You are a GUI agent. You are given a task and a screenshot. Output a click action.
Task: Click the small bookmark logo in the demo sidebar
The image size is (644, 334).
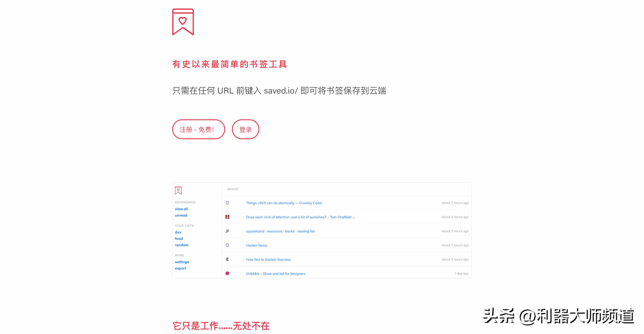click(x=178, y=190)
